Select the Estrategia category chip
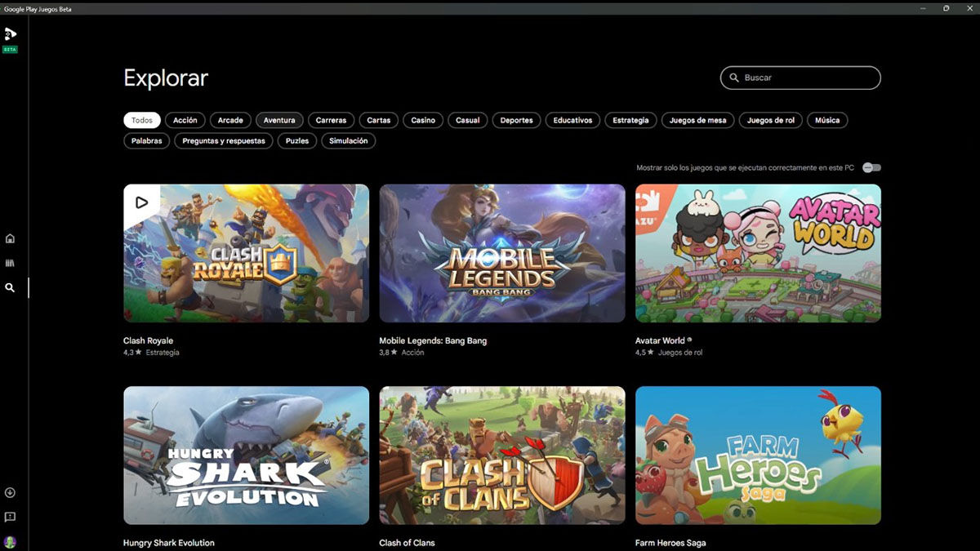Screen dimensions: 980x551 (x=630, y=119)
